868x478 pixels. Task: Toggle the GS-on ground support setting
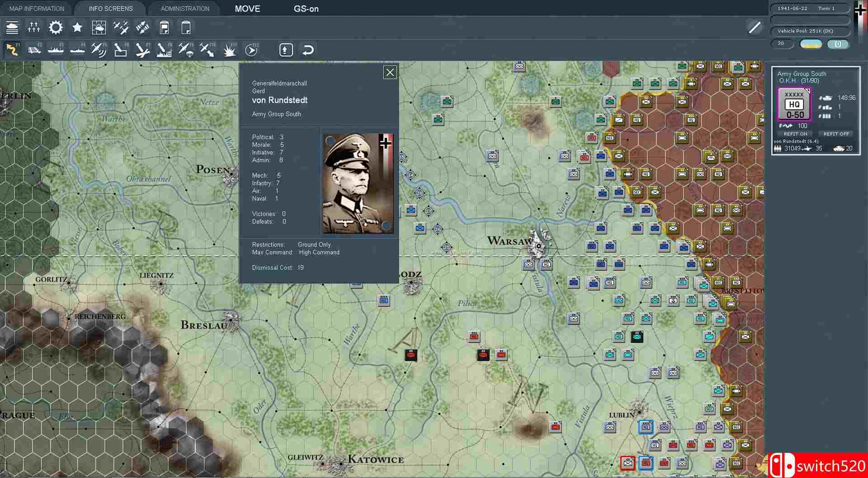pos(306,9)
